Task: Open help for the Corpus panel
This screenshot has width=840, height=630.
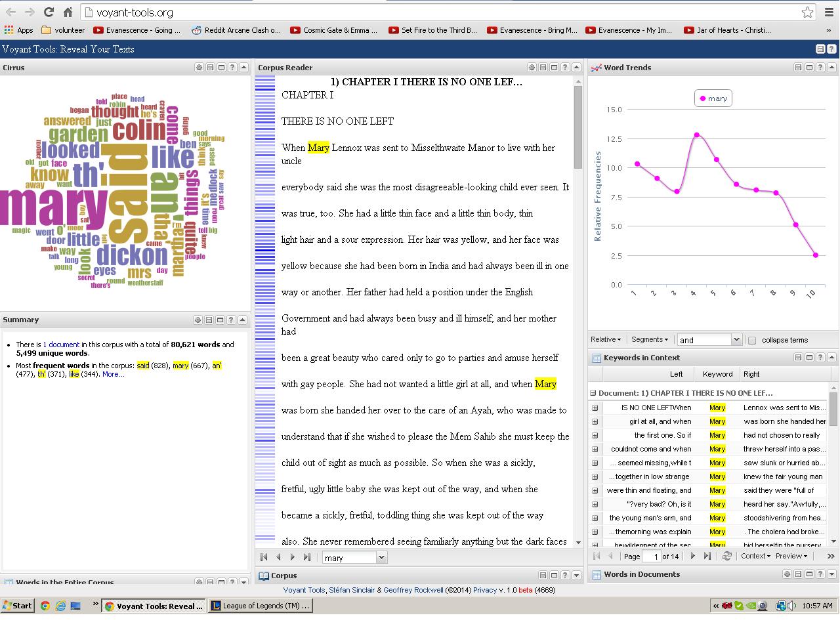Action: point(565,576)
